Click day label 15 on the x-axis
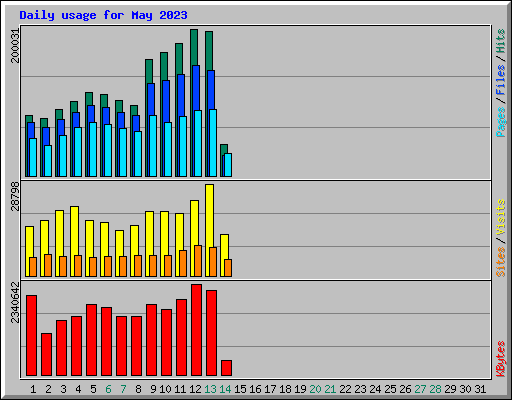Viewport: 512px width, 400px height. (x=240, y=389)
